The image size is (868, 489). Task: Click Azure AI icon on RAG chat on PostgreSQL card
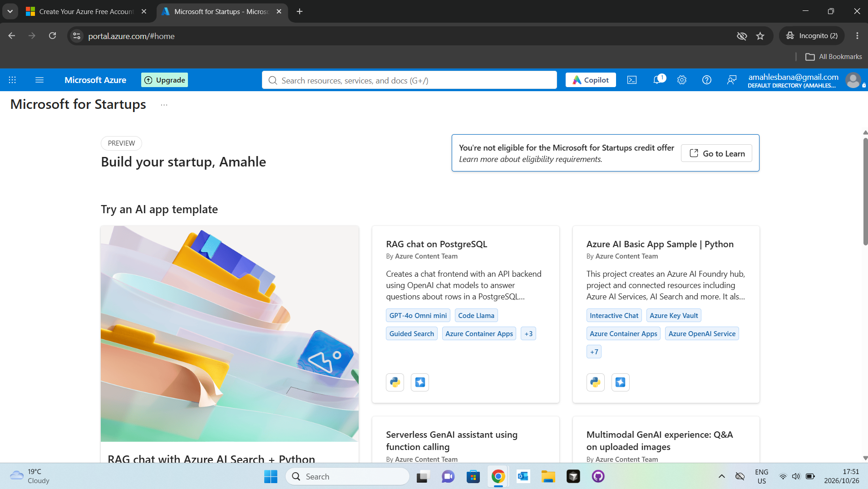tap(420, 382)
